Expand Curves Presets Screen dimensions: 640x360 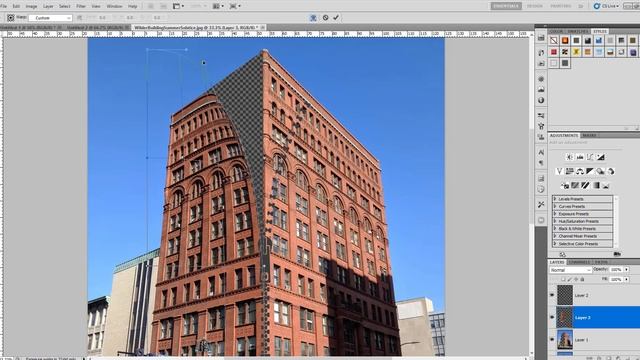click(x=555, y=206)
